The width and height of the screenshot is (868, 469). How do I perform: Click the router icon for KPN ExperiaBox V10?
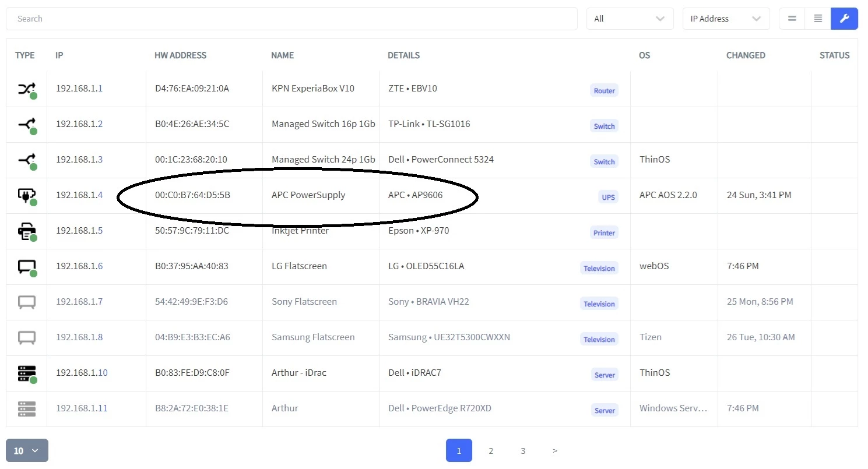click(27, 89)
